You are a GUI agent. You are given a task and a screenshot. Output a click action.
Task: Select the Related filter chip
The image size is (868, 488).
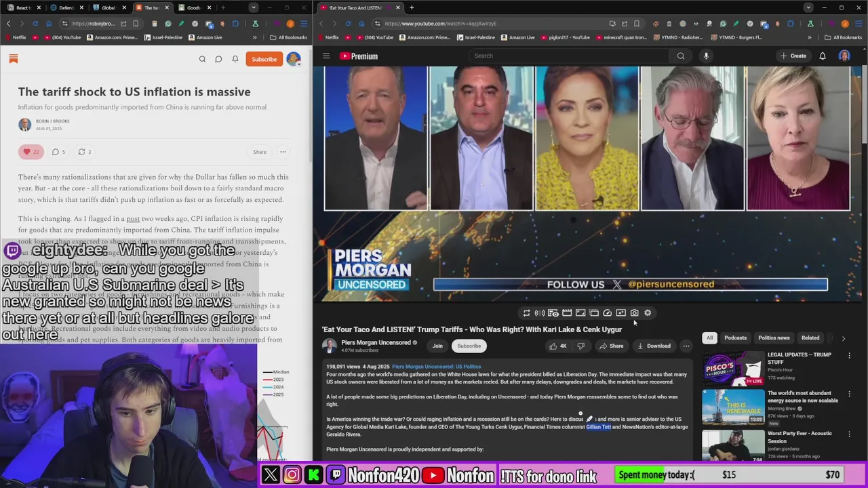(x=810, y=338)
